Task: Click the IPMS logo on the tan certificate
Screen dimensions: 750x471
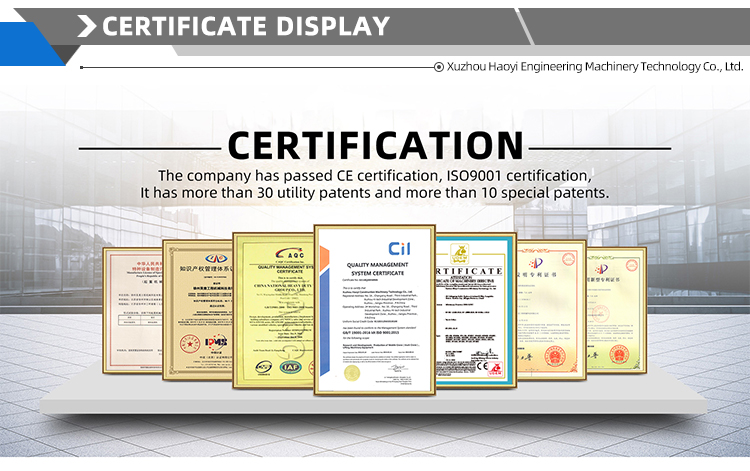Action: tap(216, 342)
